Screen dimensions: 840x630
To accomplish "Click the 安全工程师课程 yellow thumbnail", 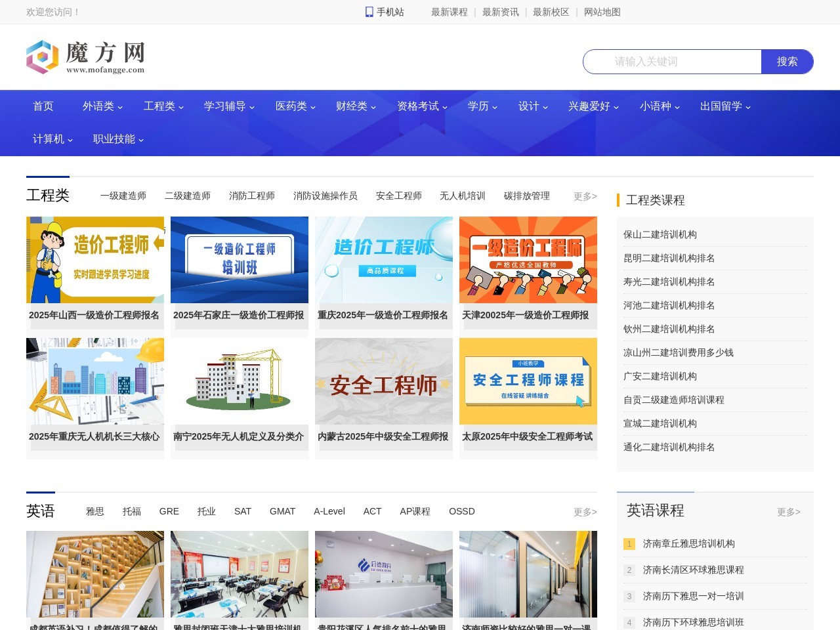I will tap(528, 381).
